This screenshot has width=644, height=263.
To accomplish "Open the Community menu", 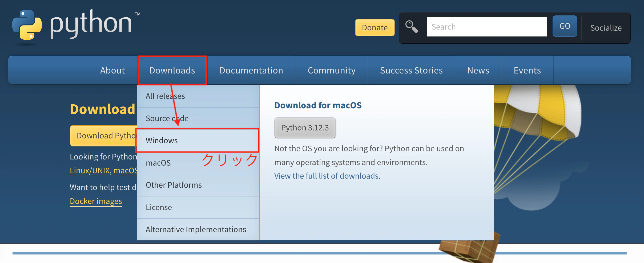I will pos(332,70).
